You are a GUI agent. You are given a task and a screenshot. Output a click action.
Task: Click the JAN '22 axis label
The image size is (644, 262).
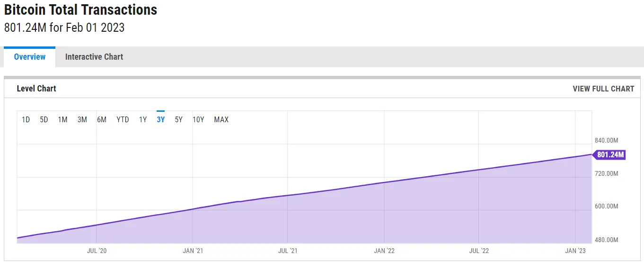[384, 251]
